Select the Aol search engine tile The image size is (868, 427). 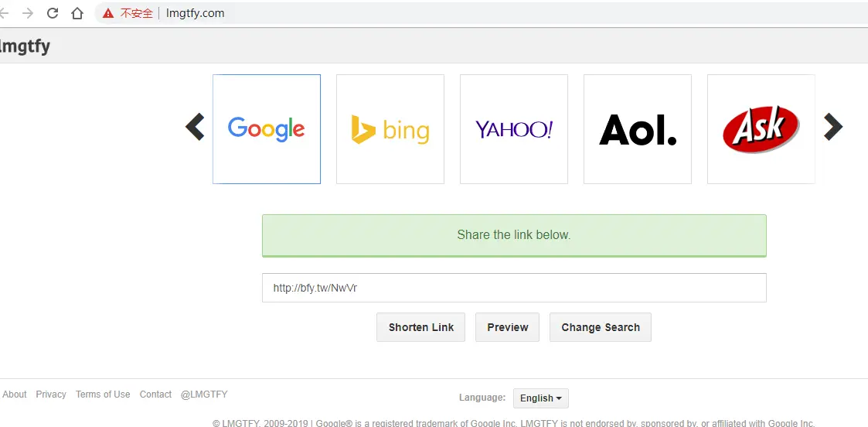tap(638, 129)
